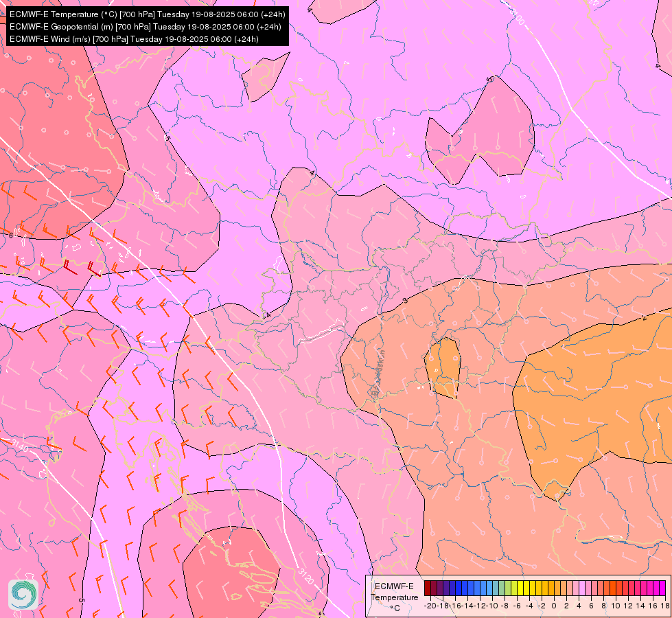Click the legend value 18

pos(664,606)
